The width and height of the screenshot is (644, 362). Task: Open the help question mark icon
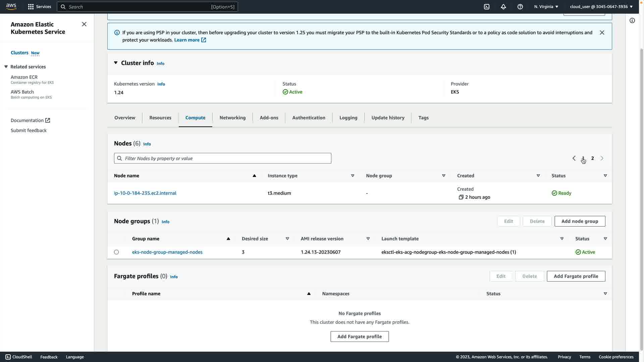pos(520,7)
